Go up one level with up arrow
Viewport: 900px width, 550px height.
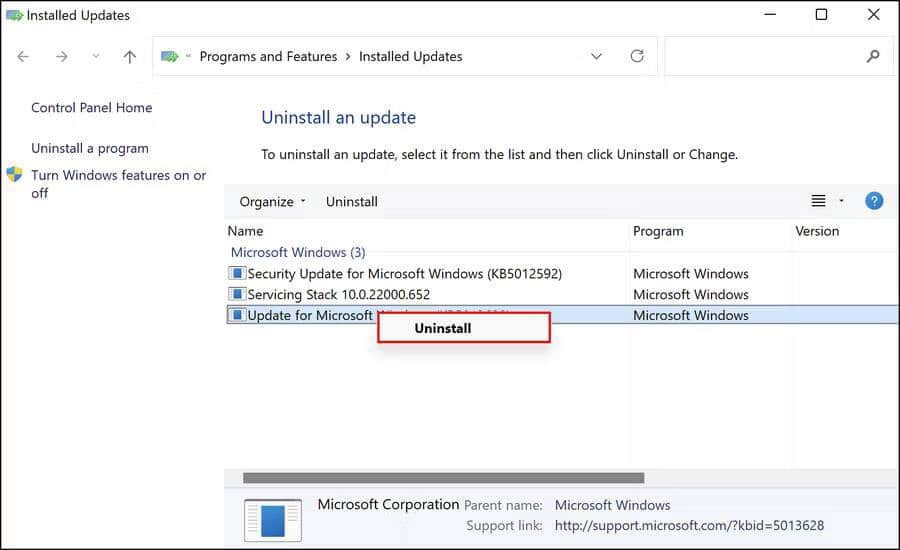(130, 56)
